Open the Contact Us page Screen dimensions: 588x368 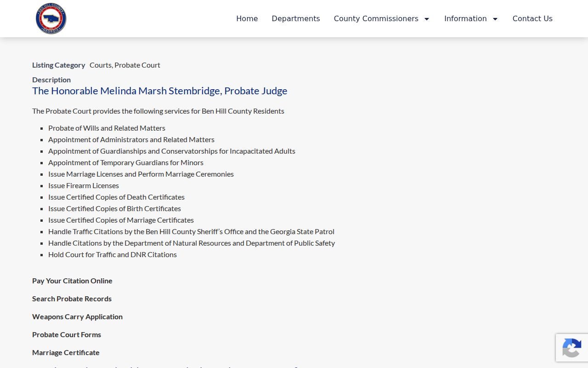tap(532, 18)
